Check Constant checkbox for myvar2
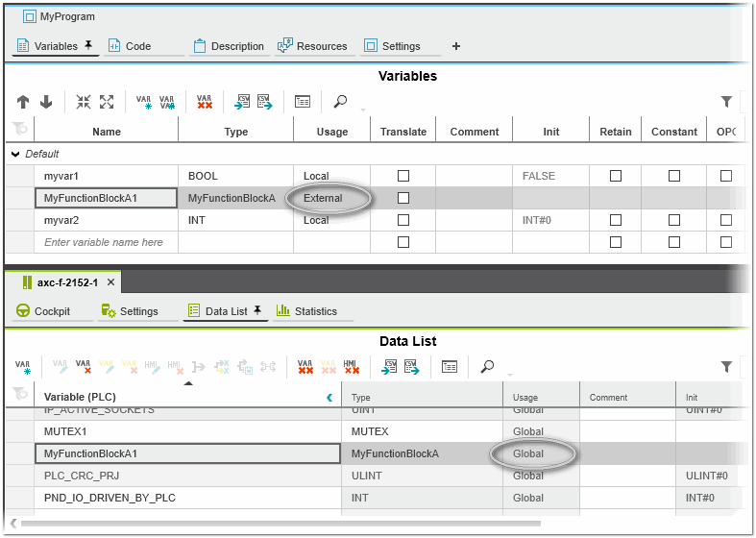 (674, 220)
